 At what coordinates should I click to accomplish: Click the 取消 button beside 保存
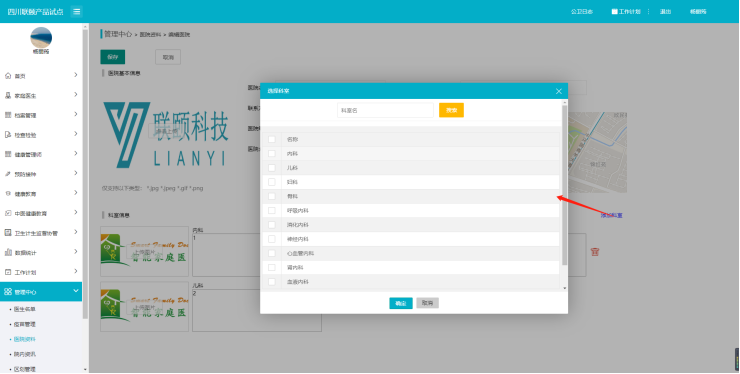[168, 57]
